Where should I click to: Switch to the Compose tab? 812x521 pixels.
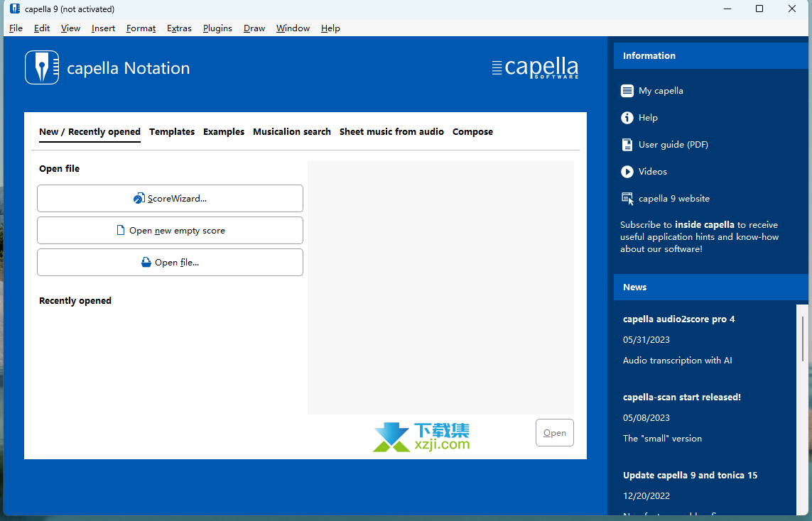click(x=473, y=132)
